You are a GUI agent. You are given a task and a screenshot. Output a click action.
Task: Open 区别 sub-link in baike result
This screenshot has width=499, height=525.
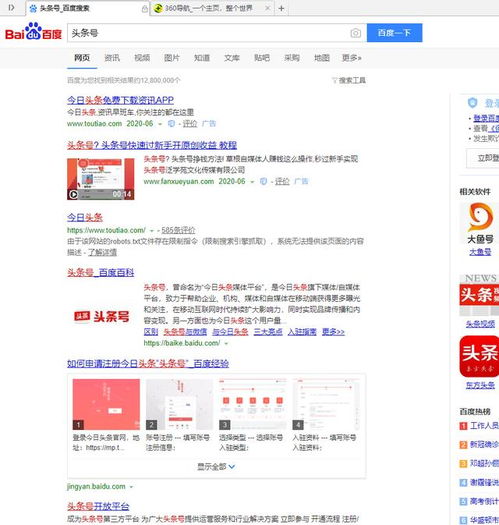coord(151,332)
